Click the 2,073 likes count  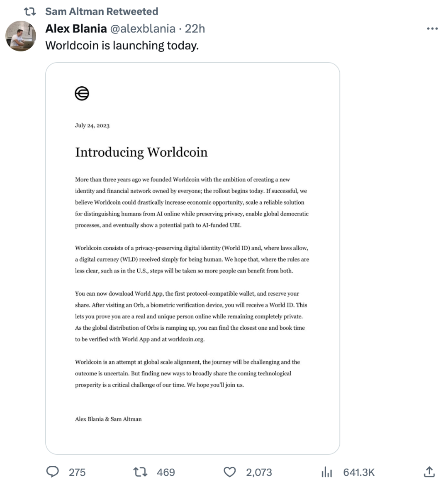pyautogui.click(x=259, y=472)
